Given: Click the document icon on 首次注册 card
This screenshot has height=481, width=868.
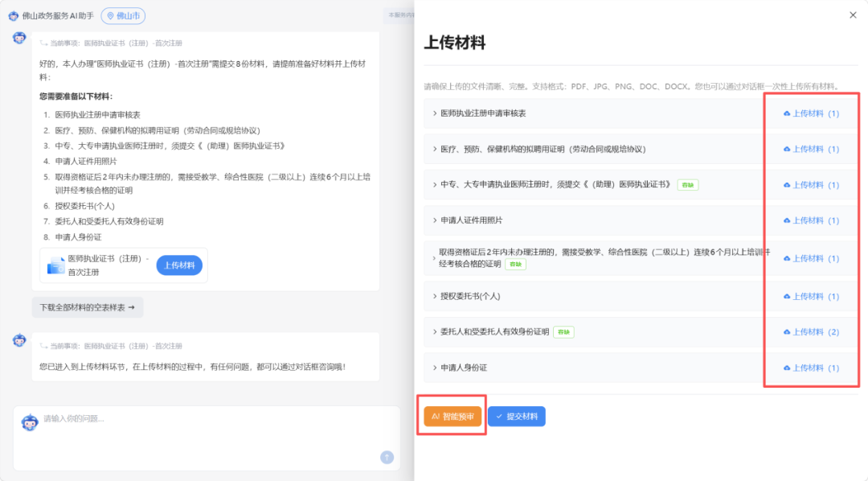Looking at the screenshot, I should tap(55, 265).
